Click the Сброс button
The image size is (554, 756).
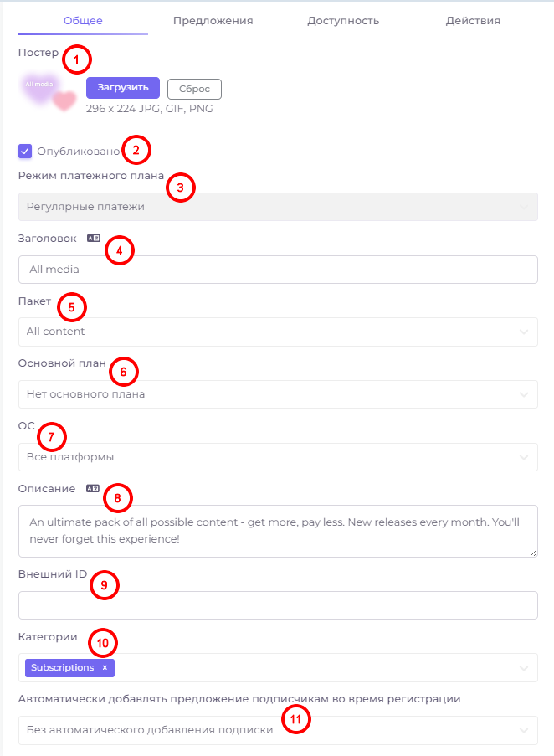pyautogui.click(x=195, y=89)
